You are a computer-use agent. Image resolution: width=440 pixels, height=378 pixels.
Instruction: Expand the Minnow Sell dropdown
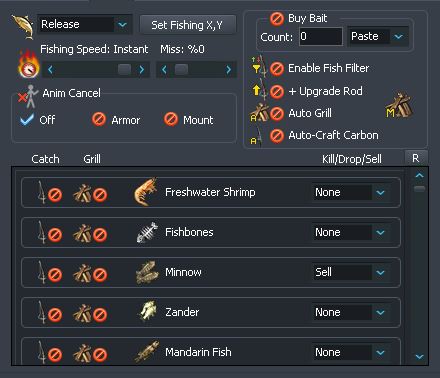pyautogui.click(x=380, y=272)
